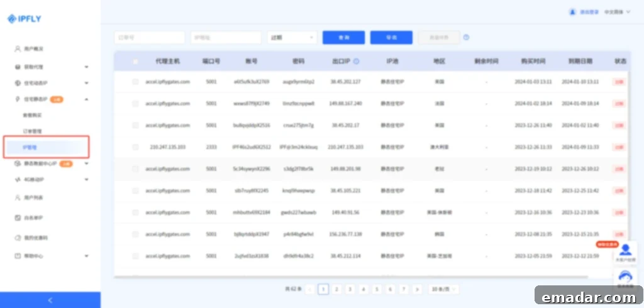Screen dimensions: 644x308
Task: Go to pagination page 4
Action: (x=364, y=290)
